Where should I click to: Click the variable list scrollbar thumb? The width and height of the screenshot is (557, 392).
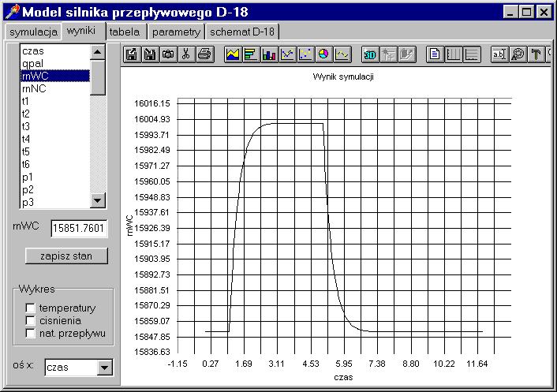coord(97,77)
